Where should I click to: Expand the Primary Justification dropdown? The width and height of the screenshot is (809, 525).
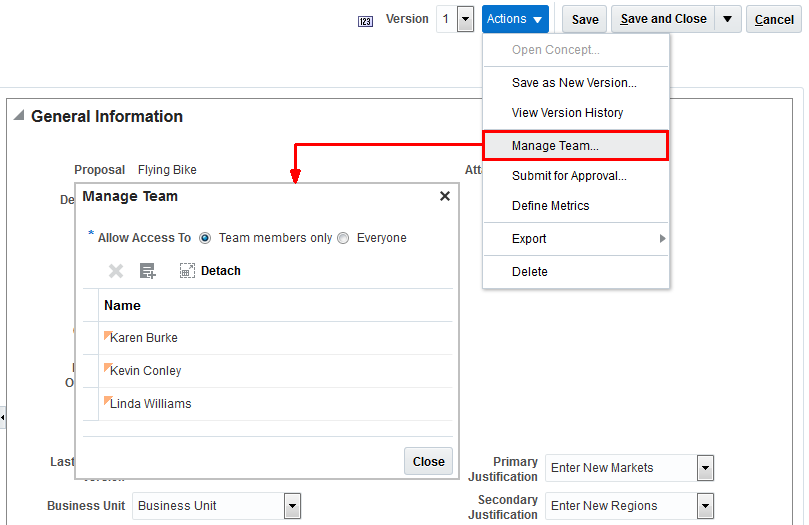tap(705, 468)
